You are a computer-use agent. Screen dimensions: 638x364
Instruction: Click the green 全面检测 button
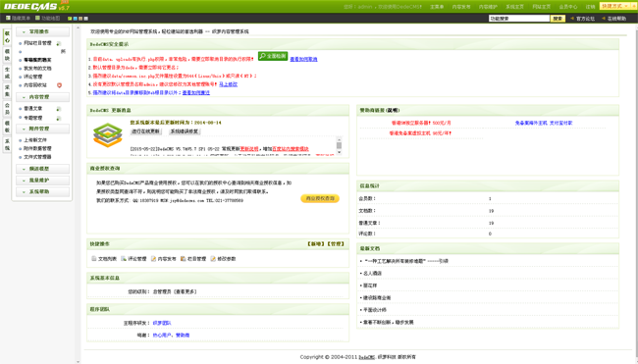(x=273, y=56)
